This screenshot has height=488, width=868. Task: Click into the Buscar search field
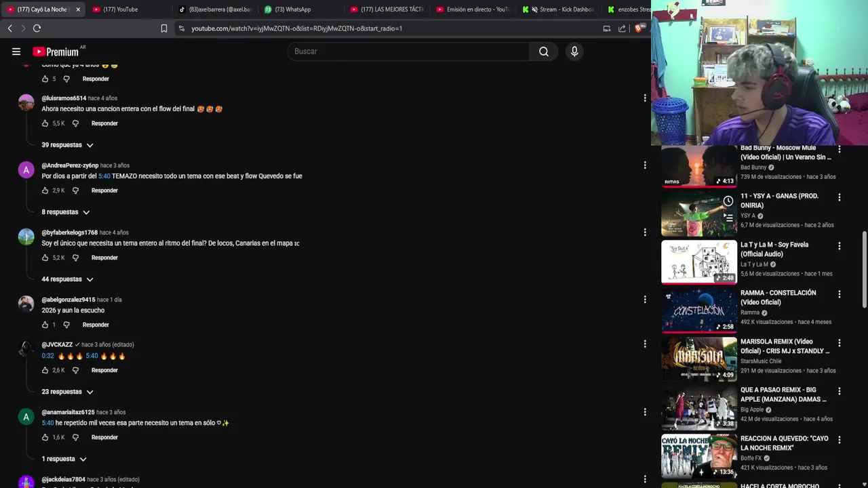(410, 52)
